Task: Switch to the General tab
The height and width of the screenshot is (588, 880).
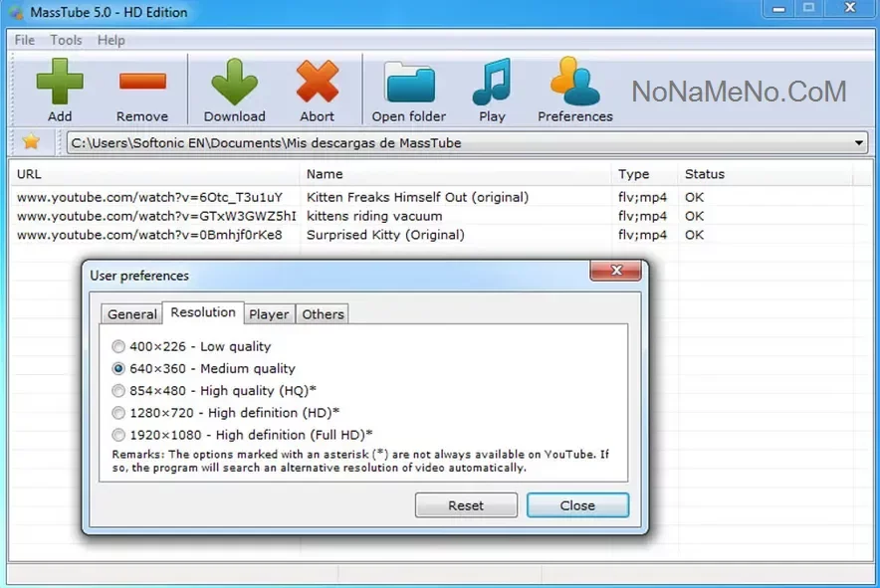Action: pyautogui.click(x=132, y=314)
